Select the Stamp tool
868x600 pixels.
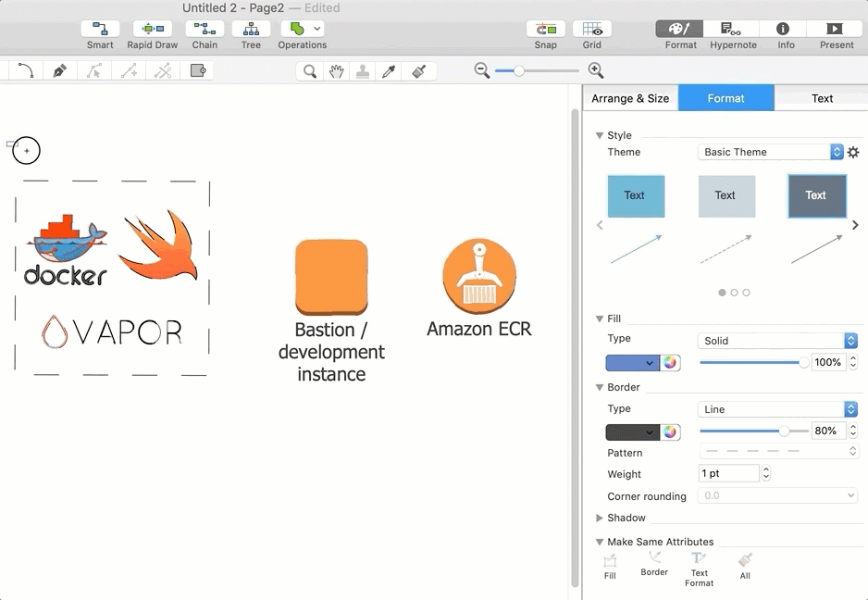coord(363,71)
